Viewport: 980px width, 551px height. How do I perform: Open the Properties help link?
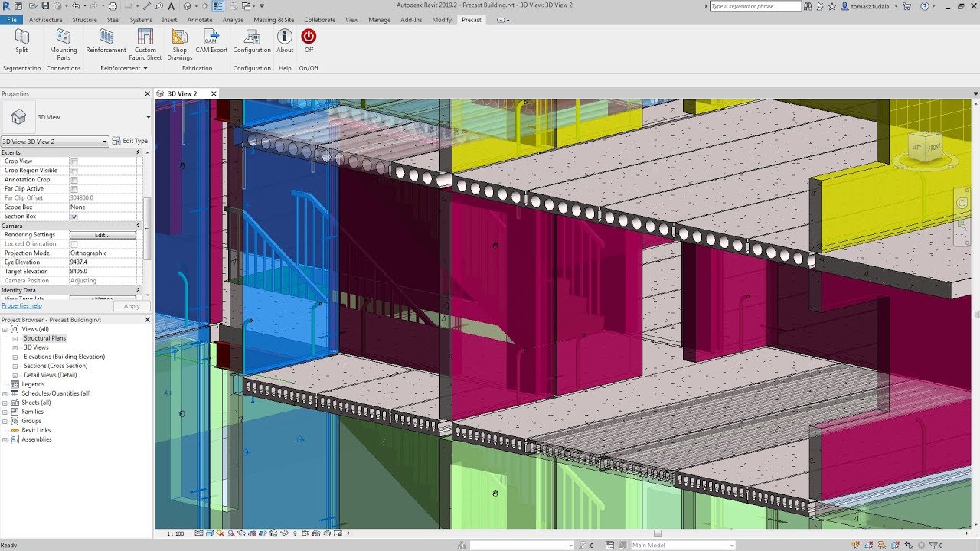[21, 305]
